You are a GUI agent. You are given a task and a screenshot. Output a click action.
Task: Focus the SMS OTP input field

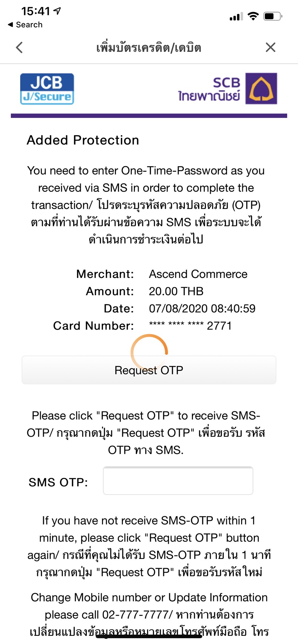[178, 481]
